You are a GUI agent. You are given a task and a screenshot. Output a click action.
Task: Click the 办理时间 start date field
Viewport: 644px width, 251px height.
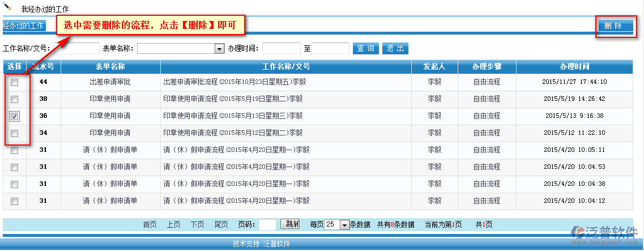click(281, 49)
